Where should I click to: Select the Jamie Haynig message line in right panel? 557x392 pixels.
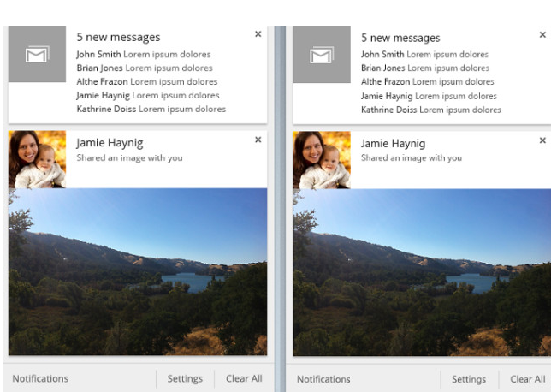click(429, 97)
